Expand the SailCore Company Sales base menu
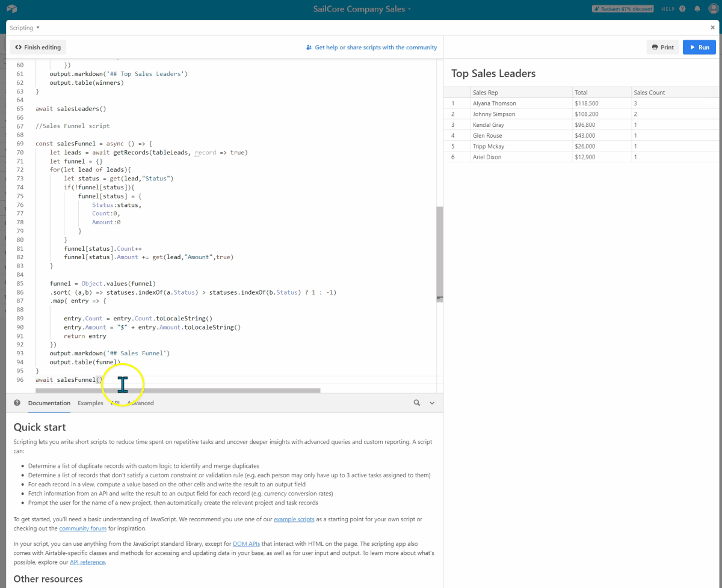722x588 pixels. tap(362, 9)
